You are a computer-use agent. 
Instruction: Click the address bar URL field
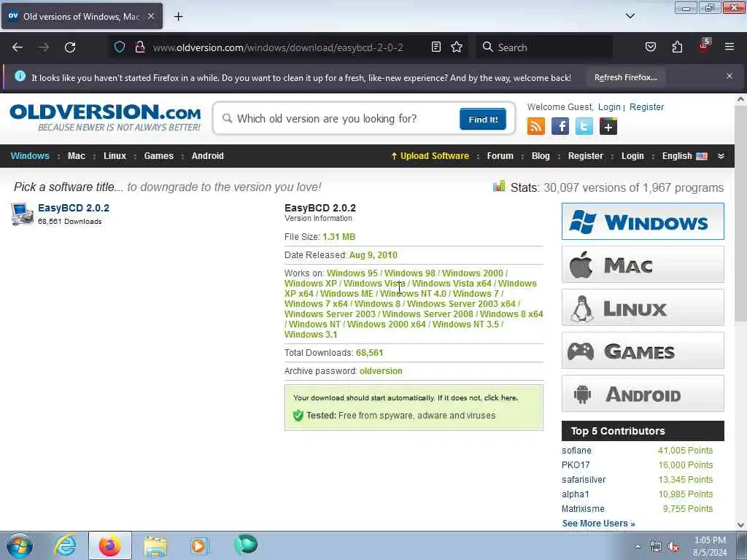tap(278, 47)
